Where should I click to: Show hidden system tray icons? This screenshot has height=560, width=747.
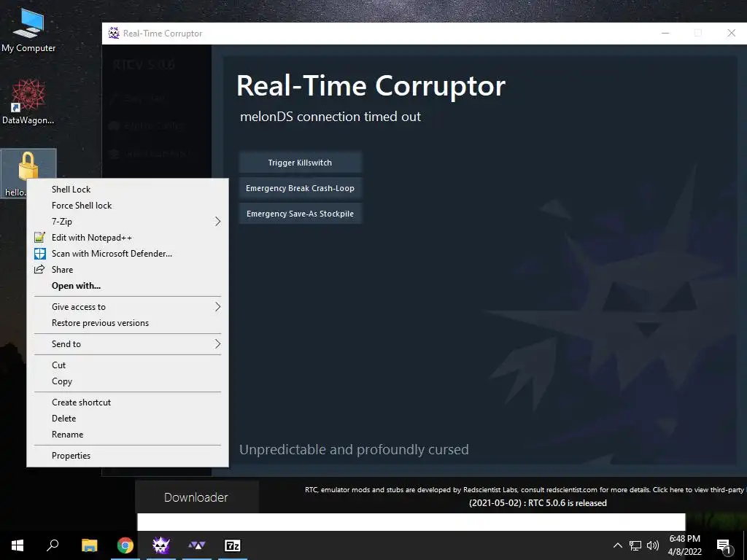[617, 545]
